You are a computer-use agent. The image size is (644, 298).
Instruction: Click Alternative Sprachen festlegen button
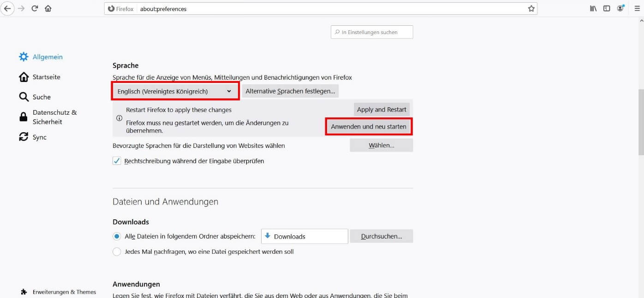[290, 91]
